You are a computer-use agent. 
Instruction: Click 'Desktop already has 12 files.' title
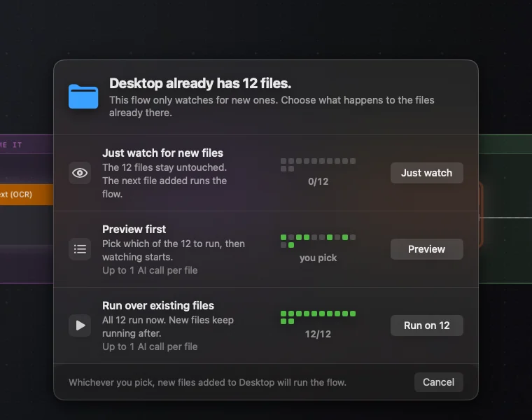(200, 83)
